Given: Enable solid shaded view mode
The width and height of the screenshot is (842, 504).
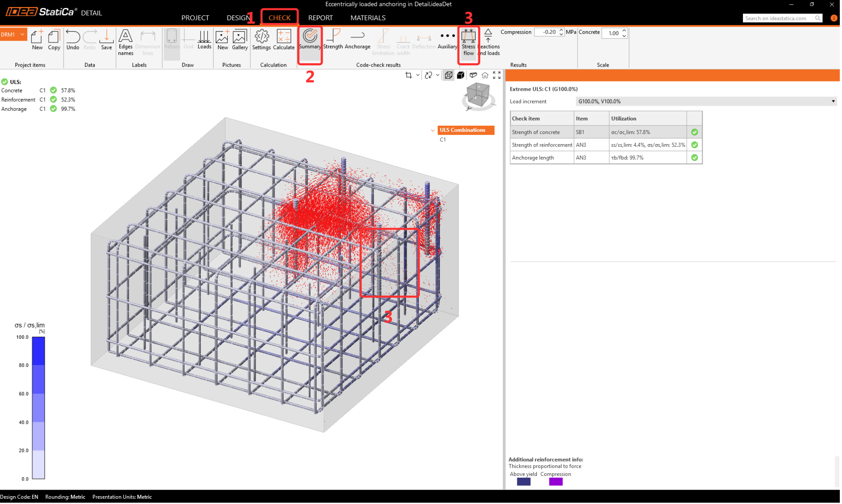Looking at the screenshot, I should (460, 75).
